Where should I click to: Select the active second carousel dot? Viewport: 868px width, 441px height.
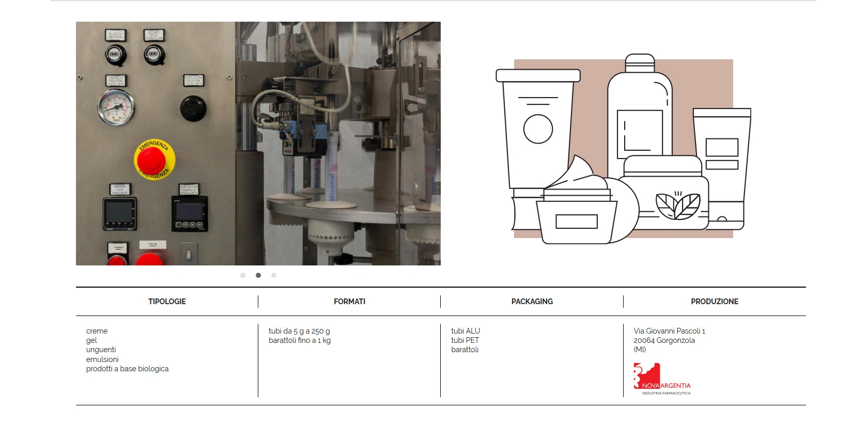[x=258, y=275]
